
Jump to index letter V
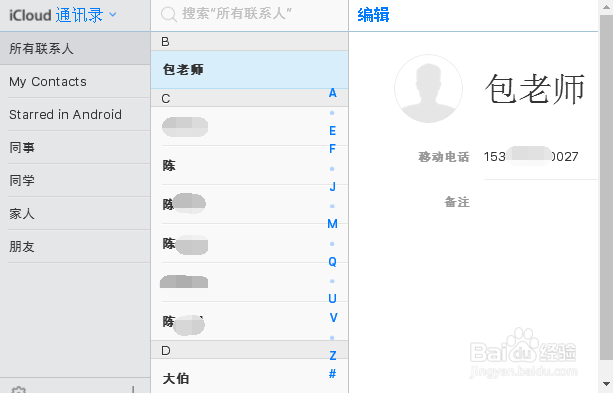[x=333, y=318]
